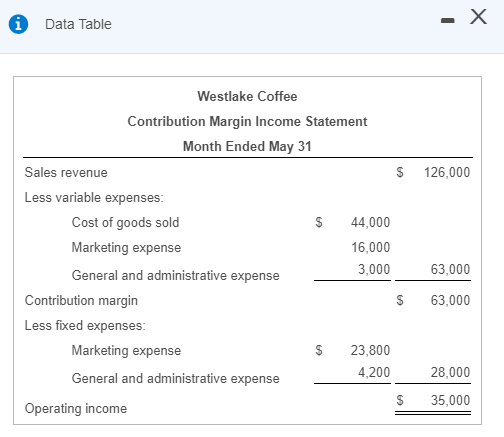Click the 4,200 fixed administrative value

click(374, 372)
